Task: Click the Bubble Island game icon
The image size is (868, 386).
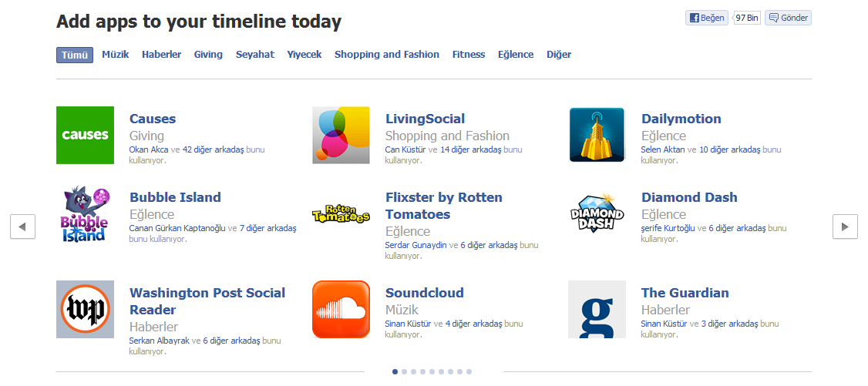Action: pyautogui.click(x=85, y=214)
